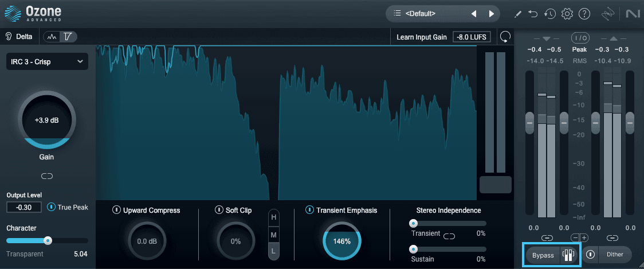Toggle output channel link icon
This screenshot has height=269, width=644.
tap(612, 237)
